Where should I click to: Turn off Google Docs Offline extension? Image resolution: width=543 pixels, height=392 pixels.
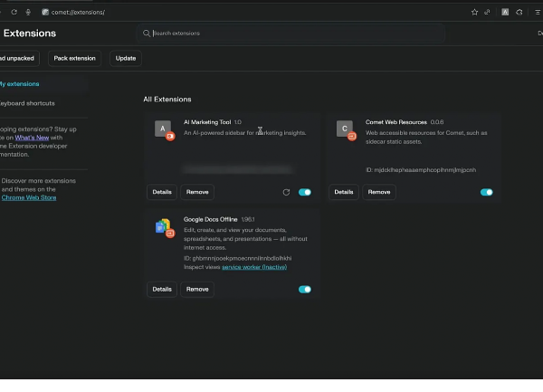coord(304,290)
